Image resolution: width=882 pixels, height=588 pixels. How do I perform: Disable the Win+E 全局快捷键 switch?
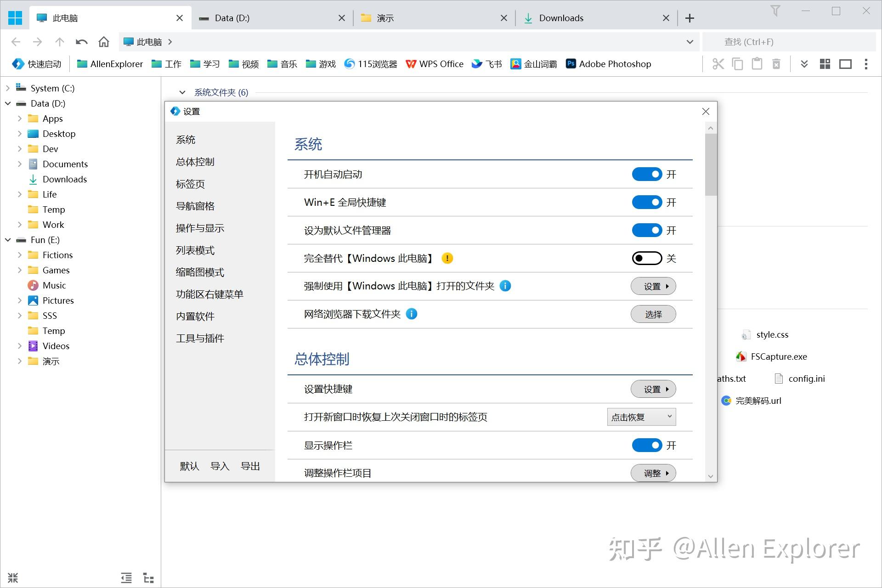tap(647, 202)
